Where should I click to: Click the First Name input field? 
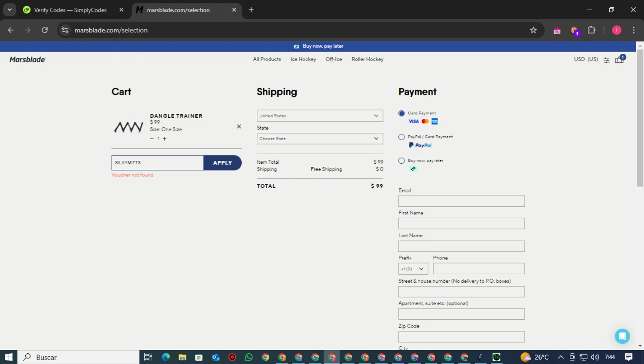(462, 223)
